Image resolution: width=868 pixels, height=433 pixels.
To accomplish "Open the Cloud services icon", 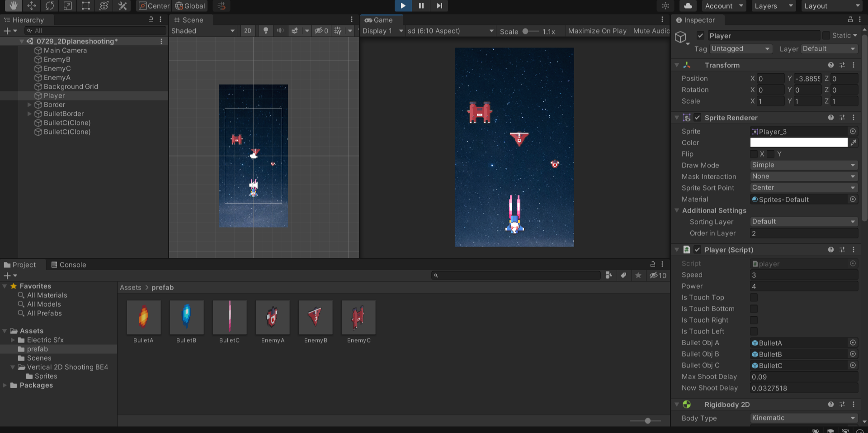I will pyautogui.click(x=688, y=6).
